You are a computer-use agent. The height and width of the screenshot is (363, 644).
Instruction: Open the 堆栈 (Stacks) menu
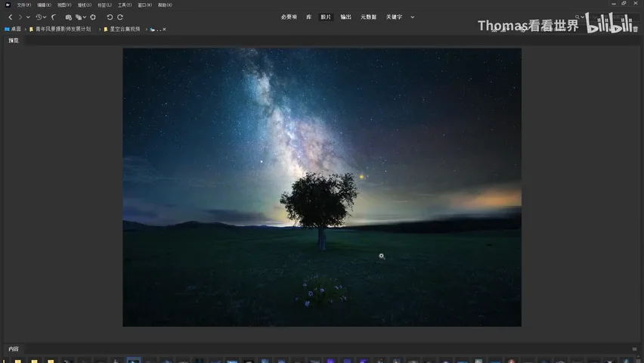pyautogui.click(x=84, y=5)
